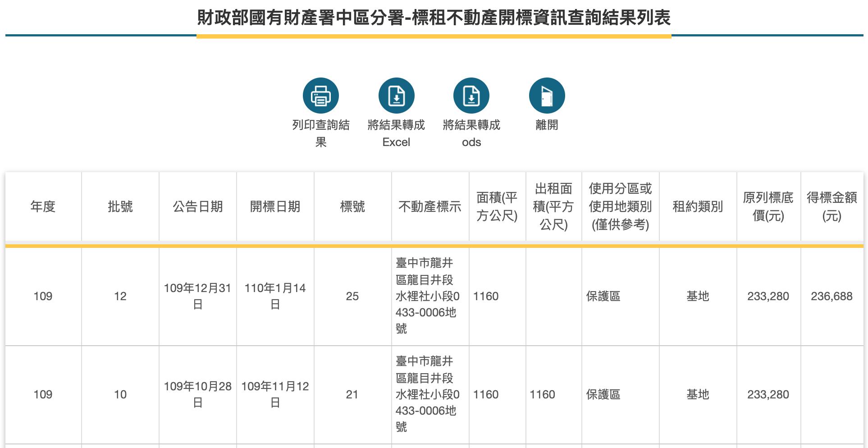Click the page title 標租不動產開標資訊查詢結果列表
This screenshot has height=448, width=868.
(541, 18)
